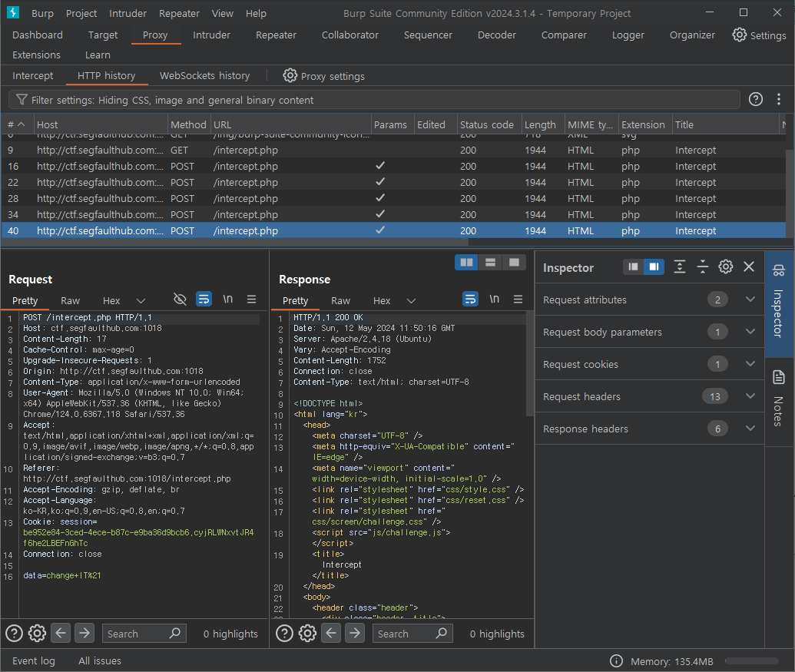
Task: Open the Event log
Action: click(34, 660)
